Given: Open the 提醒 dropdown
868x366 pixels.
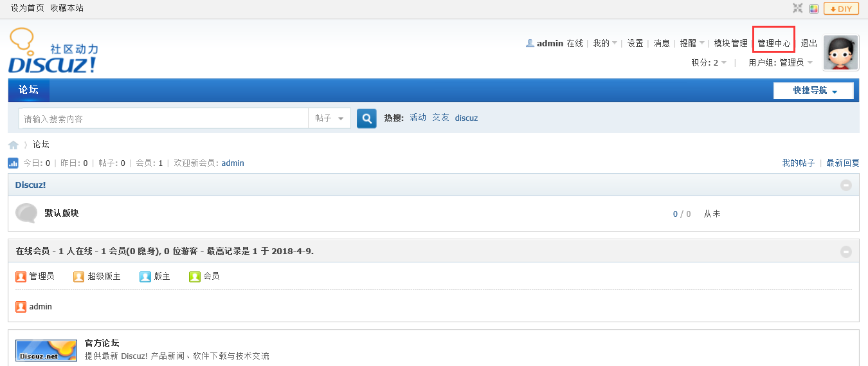Looking at the screenshot, I should 692,43.
